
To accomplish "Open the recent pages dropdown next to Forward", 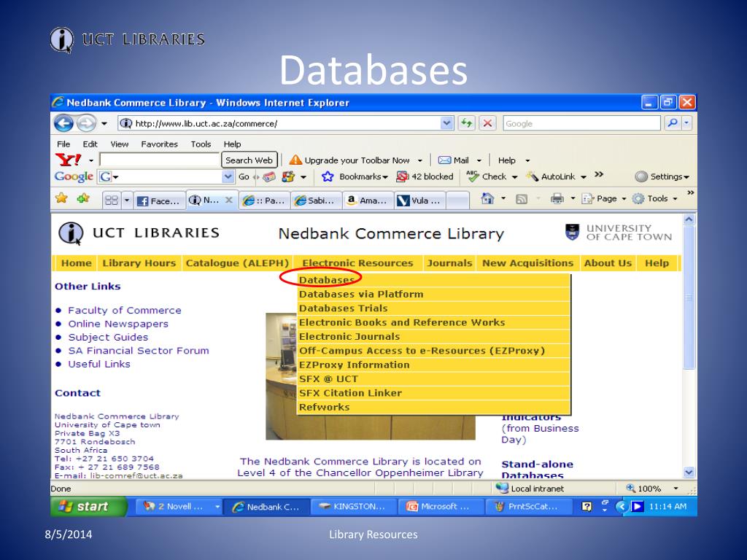I will pos(104,124).
